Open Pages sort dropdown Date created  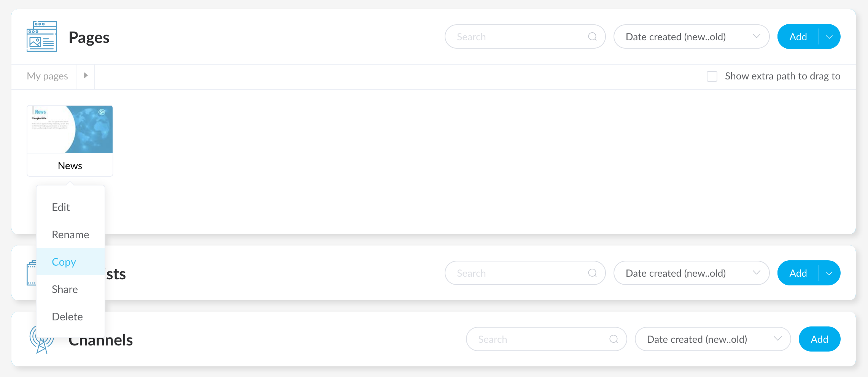[x=692, y=36]
